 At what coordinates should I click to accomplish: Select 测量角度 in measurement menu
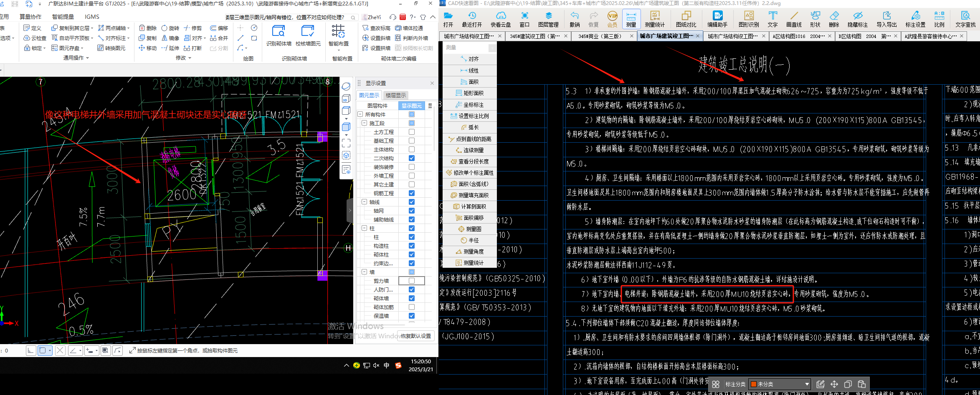pyautogui.click(x=470, y=252)
